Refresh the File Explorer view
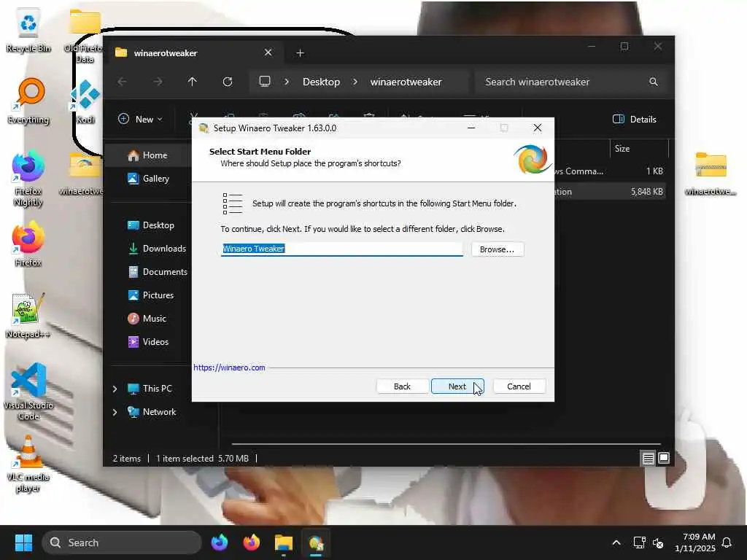The image size is (747, 560). tap(228, 82)
